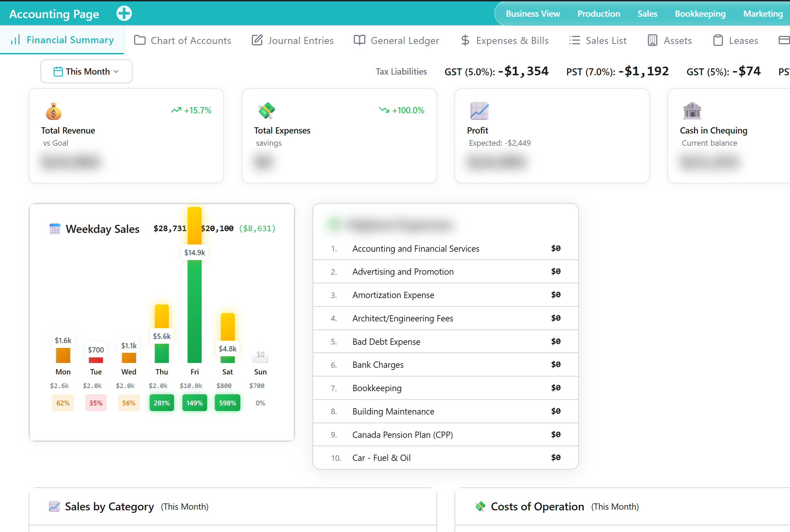790x532 pixels.
Task: Click the money icon beside Costs of Operation
Action: click(480, 507)
